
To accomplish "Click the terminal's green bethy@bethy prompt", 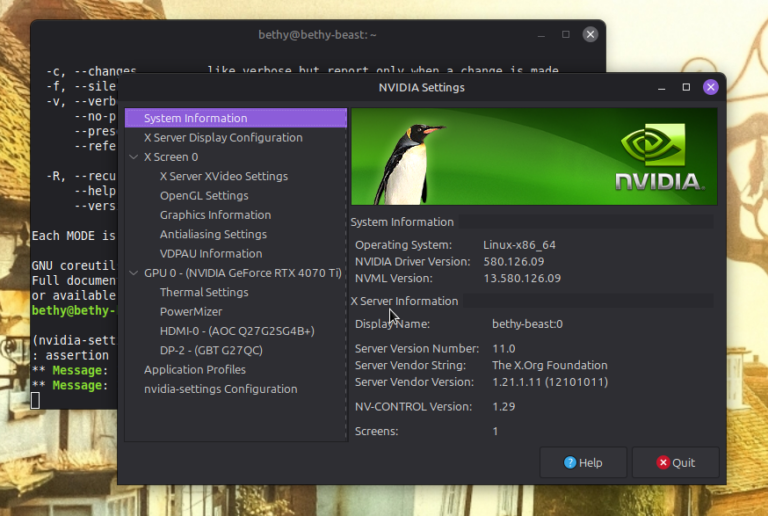I will tap(74, 310).
